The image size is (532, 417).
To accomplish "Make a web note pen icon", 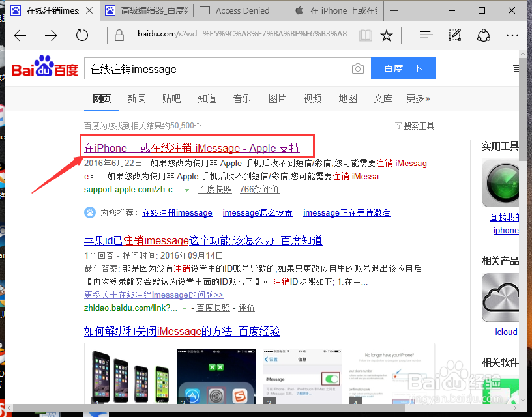I will tap(454, 35).
